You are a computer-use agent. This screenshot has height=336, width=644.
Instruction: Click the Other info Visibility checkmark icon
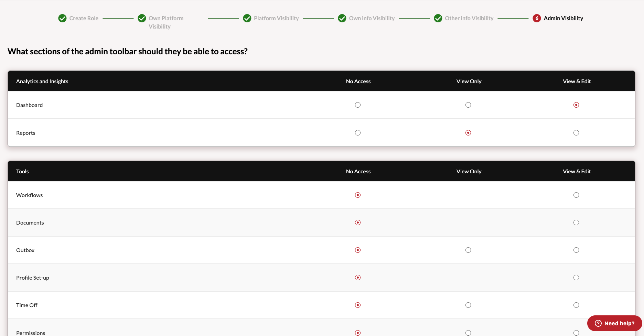[x=438, y=18]
